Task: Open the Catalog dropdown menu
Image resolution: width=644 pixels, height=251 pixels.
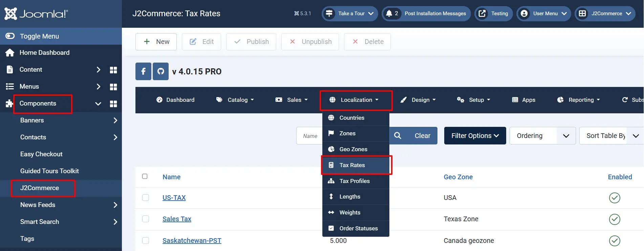Action: 235,100
